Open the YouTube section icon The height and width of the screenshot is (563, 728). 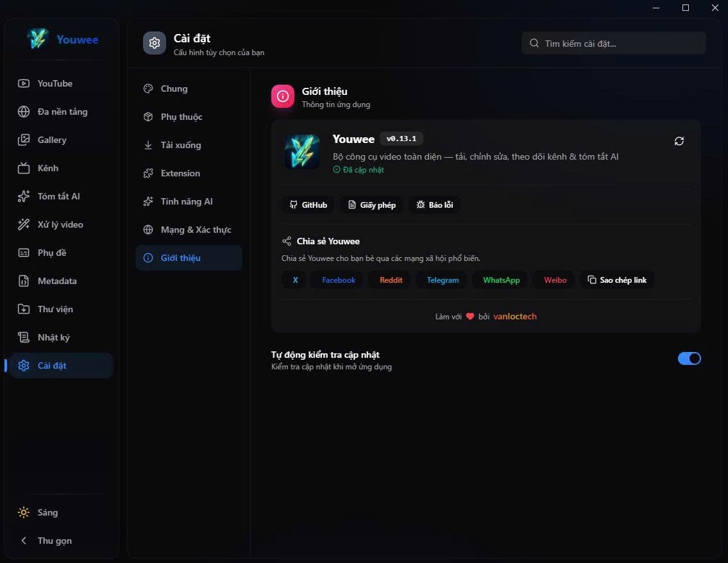tap(24, 83)
